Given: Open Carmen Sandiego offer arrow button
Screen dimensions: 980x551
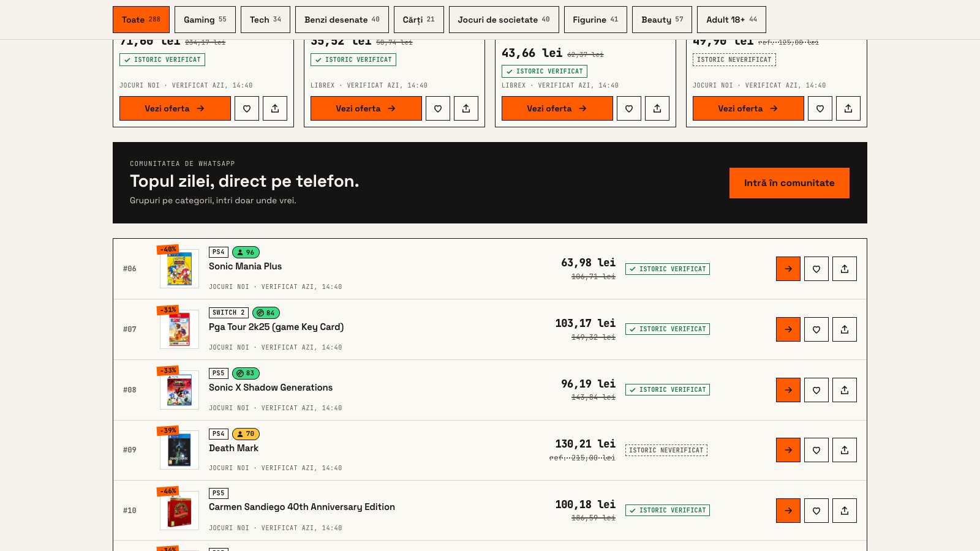Looking at the screenshot, I should coord(788,511).
